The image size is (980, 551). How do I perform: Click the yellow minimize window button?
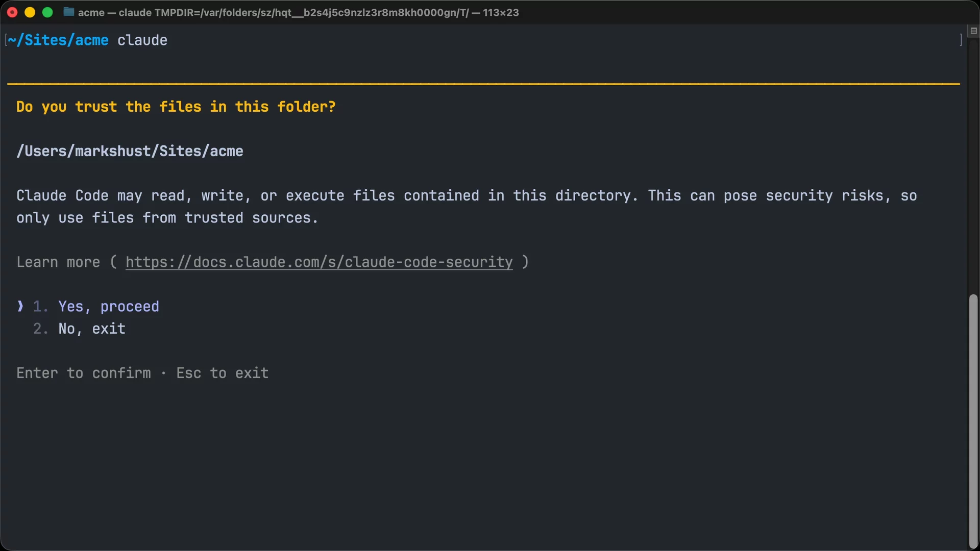(x=30, y=12)
